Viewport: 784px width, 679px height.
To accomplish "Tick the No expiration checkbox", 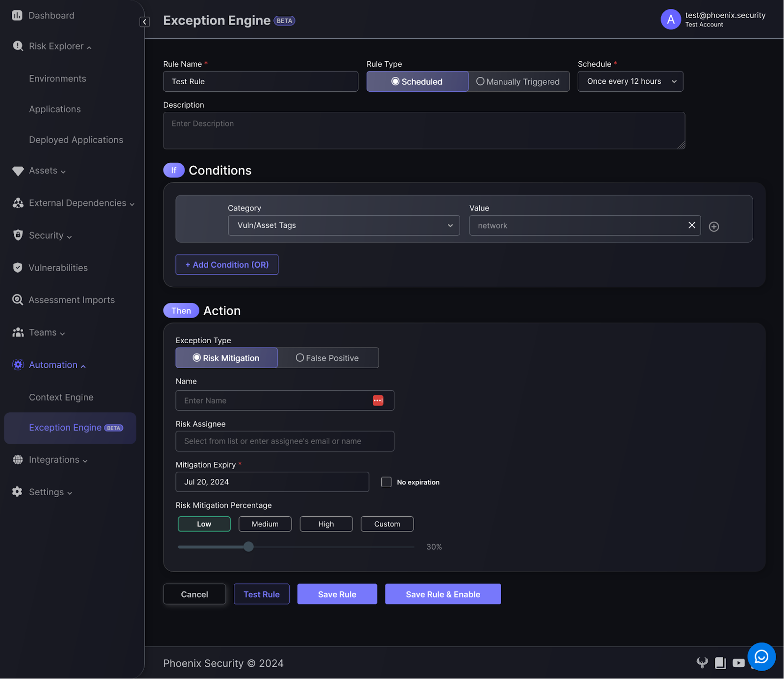I will [x=386, y=482].
